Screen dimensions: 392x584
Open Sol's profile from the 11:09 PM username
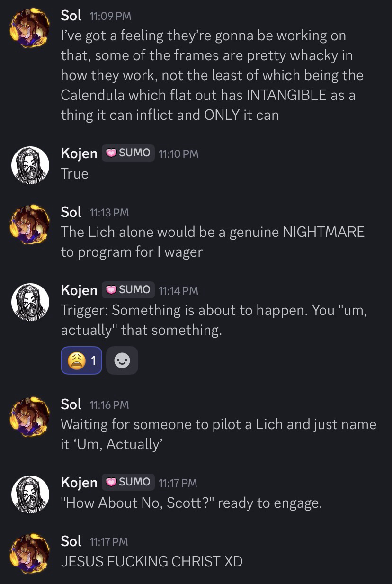[71, 16]
